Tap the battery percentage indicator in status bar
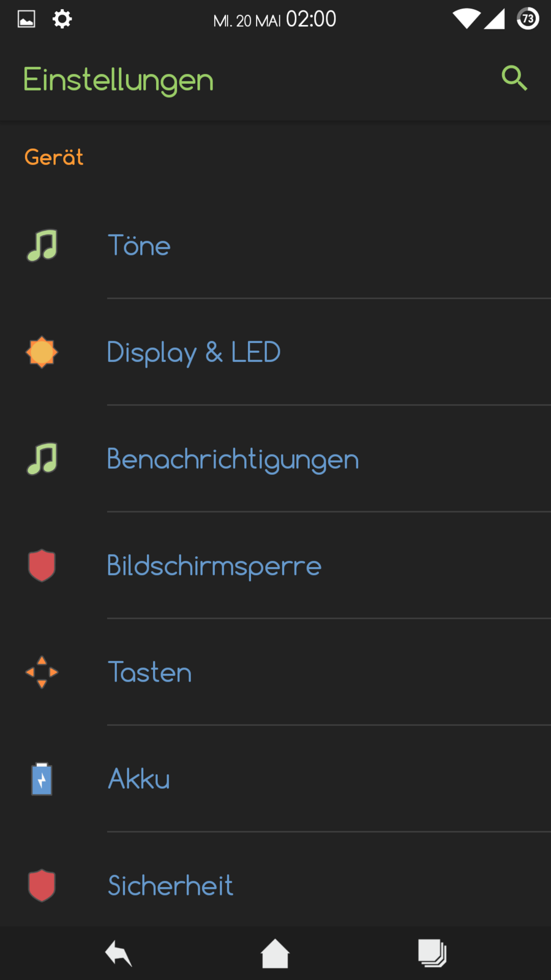Viewport: 551px width, 980px height. 528,19
